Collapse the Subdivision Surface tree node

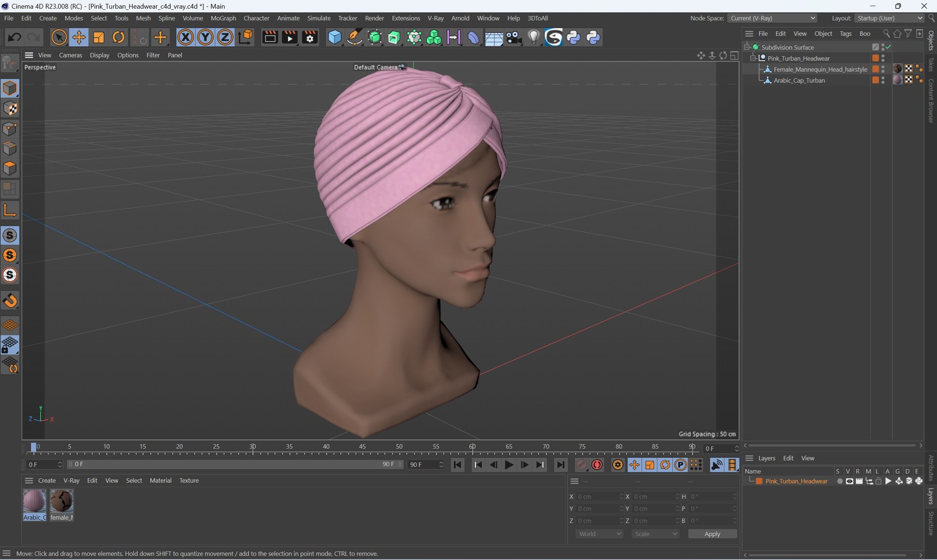pos(747,47)
